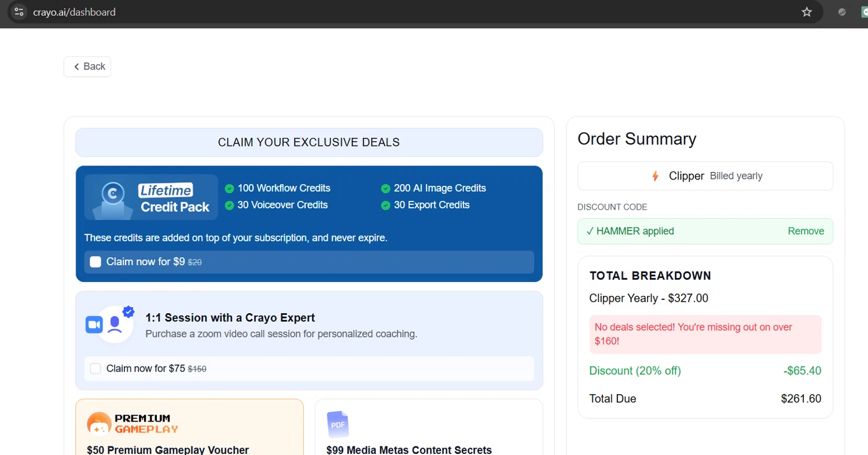The image size is (868, 455).
Task: Click the address bar URL crayo.ai/dashboard
Action: [74, 12]
